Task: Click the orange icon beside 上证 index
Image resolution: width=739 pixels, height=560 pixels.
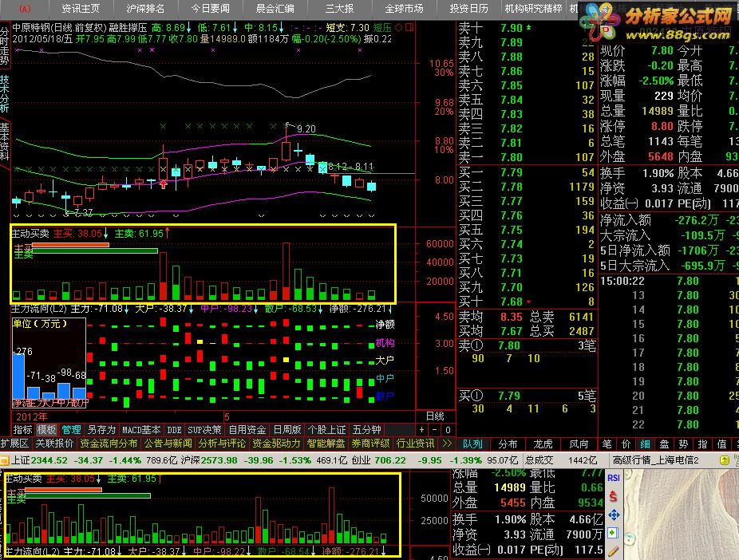Action: click(x=4, y=460)
